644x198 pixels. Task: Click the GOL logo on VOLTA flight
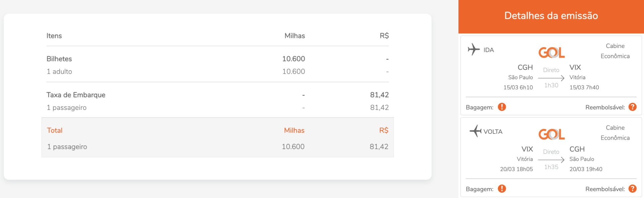[x=551, y=134]
